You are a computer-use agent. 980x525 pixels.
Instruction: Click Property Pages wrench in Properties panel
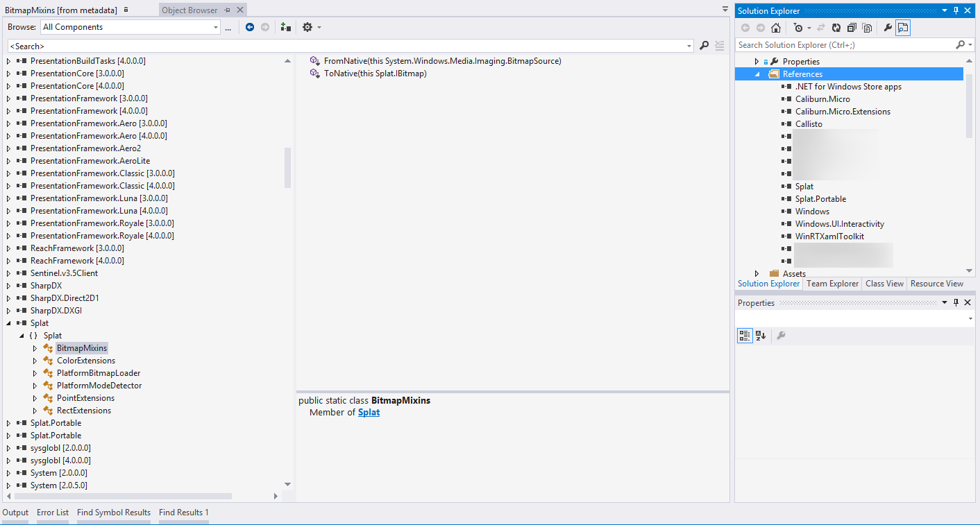click(x=781, y=336)
